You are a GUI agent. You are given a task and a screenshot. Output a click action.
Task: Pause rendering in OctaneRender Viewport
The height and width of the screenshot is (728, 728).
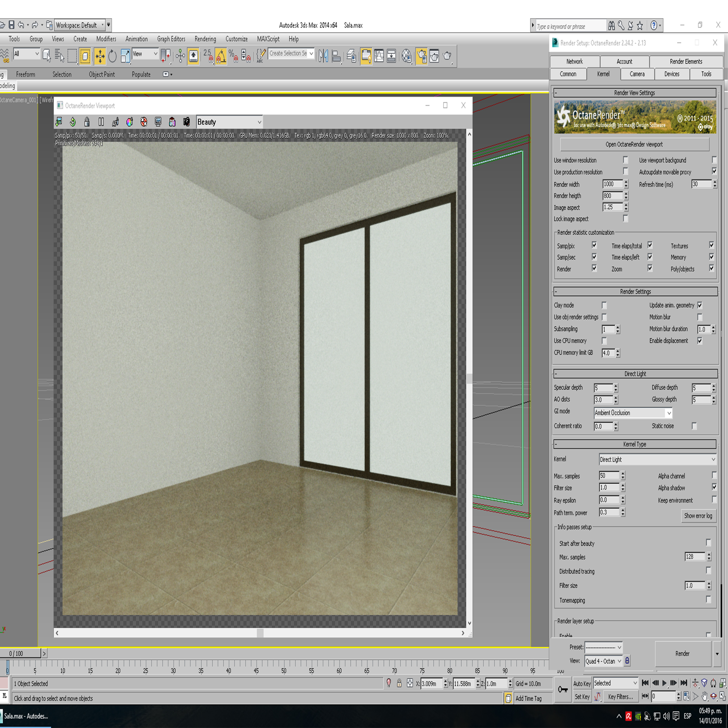pyautogui.click(x=101, y=122)
